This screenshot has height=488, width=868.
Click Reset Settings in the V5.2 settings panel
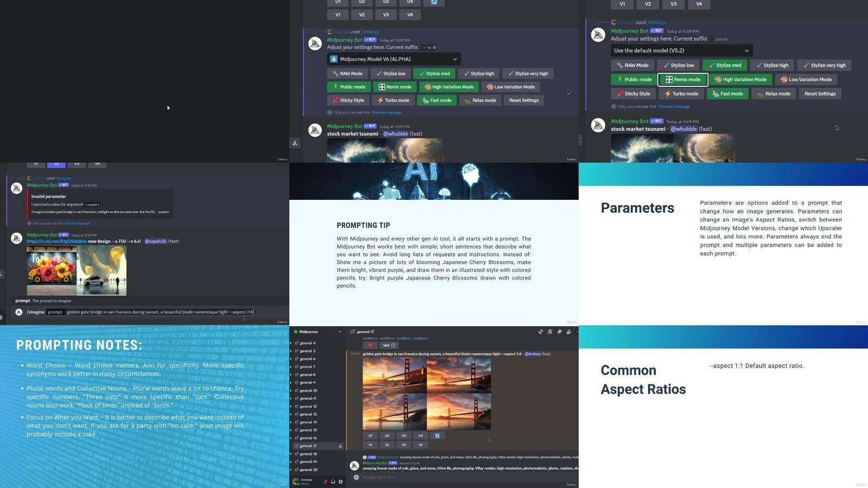[820, 93]
